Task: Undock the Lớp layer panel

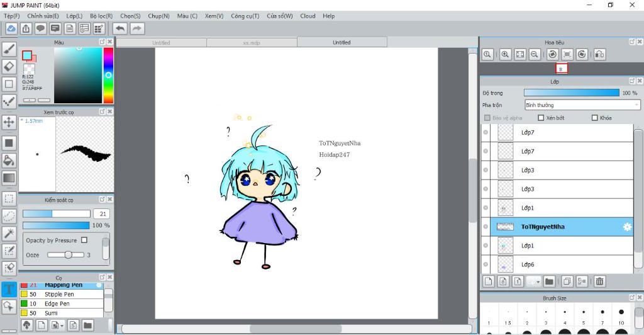Action: point(632,81)
